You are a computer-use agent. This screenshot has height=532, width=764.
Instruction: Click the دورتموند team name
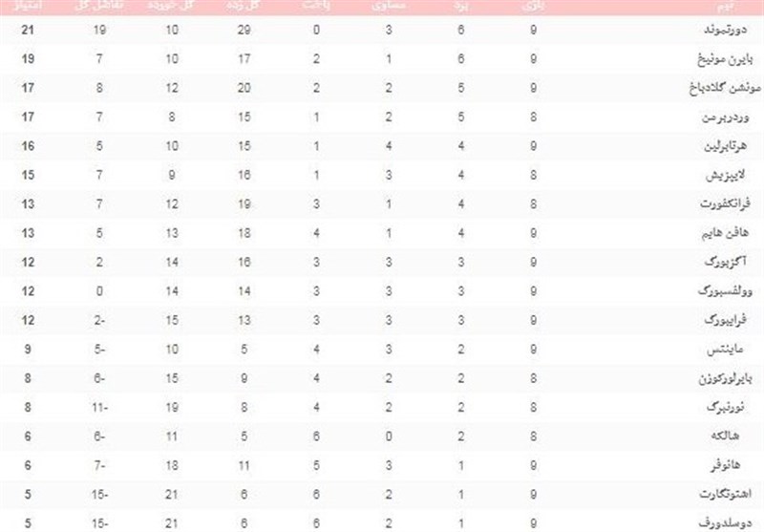[723, 32]
